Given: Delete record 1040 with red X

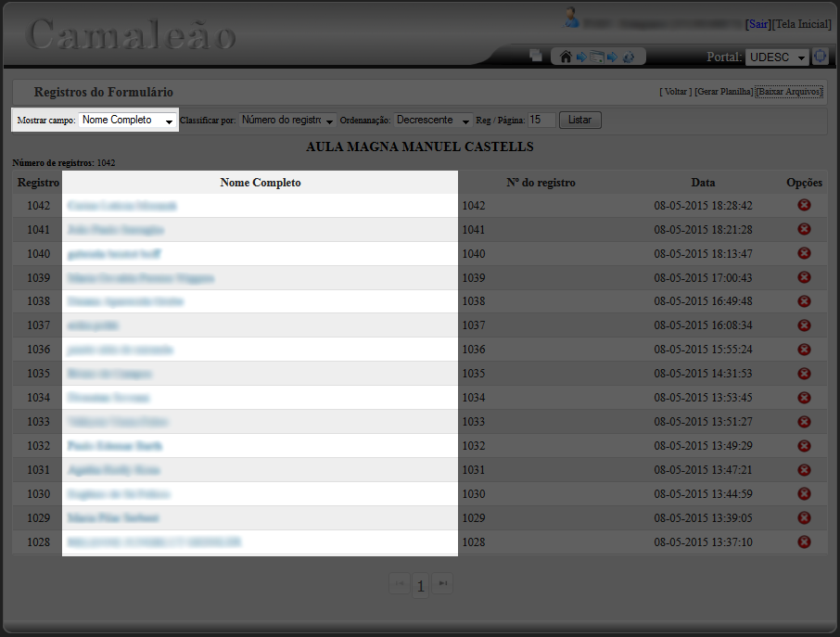Looking at the screenshot, I should pyautogui.click(x=804, y=253).
